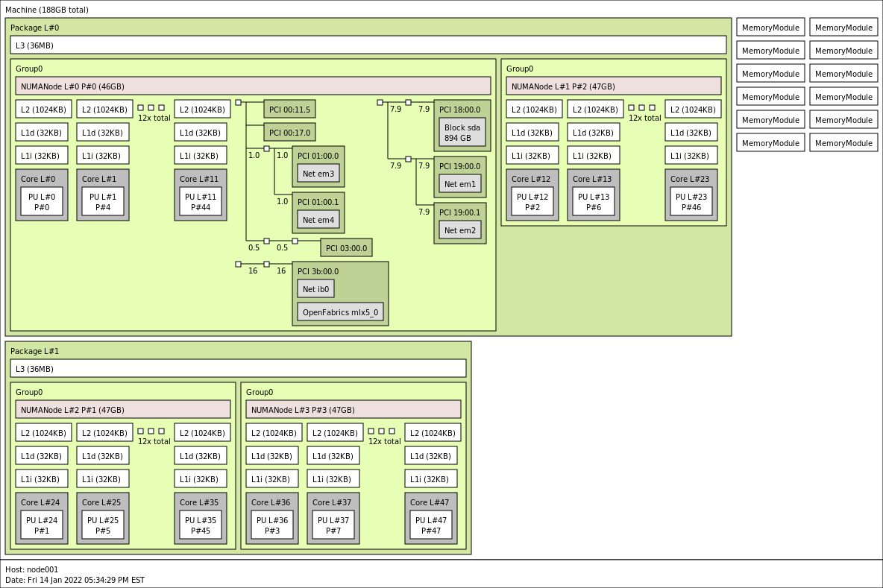Select NUMANode L#3 P#3 (47GB) box
The width and height of the screenshot is (883, 588).
(353, 410)
